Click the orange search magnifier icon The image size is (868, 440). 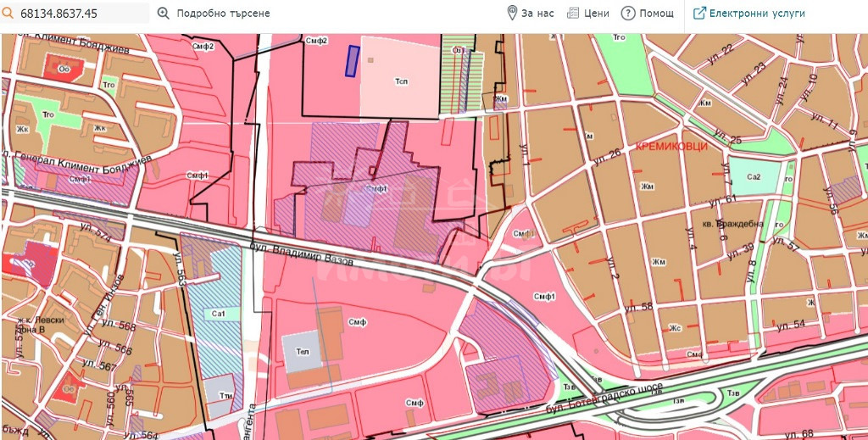(x=8, y=14)
